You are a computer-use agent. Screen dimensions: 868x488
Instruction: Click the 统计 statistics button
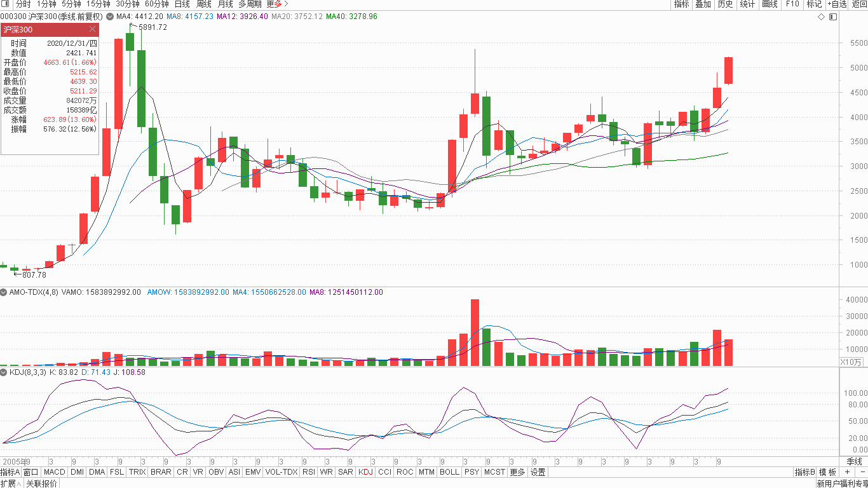[x=747, y=4]
